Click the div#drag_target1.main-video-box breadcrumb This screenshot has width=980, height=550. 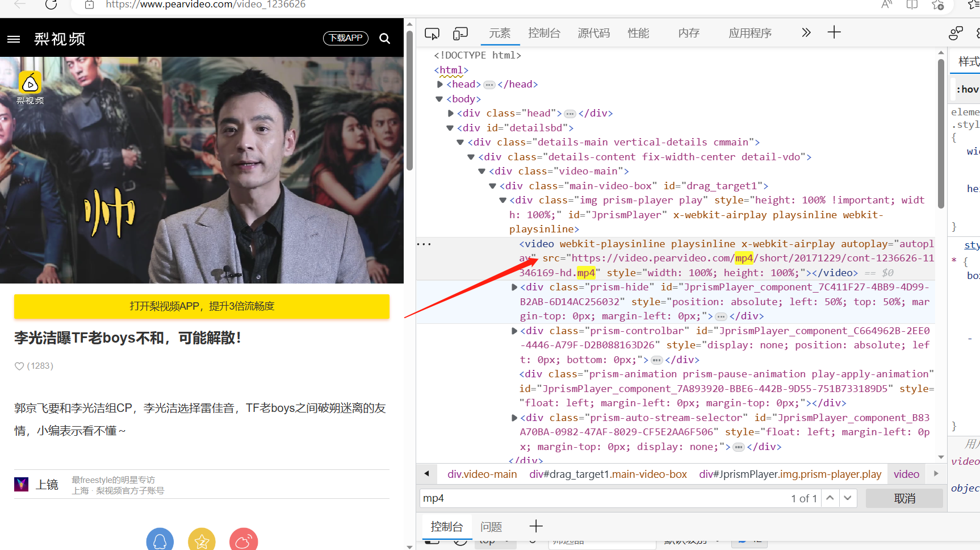point(608,474)
